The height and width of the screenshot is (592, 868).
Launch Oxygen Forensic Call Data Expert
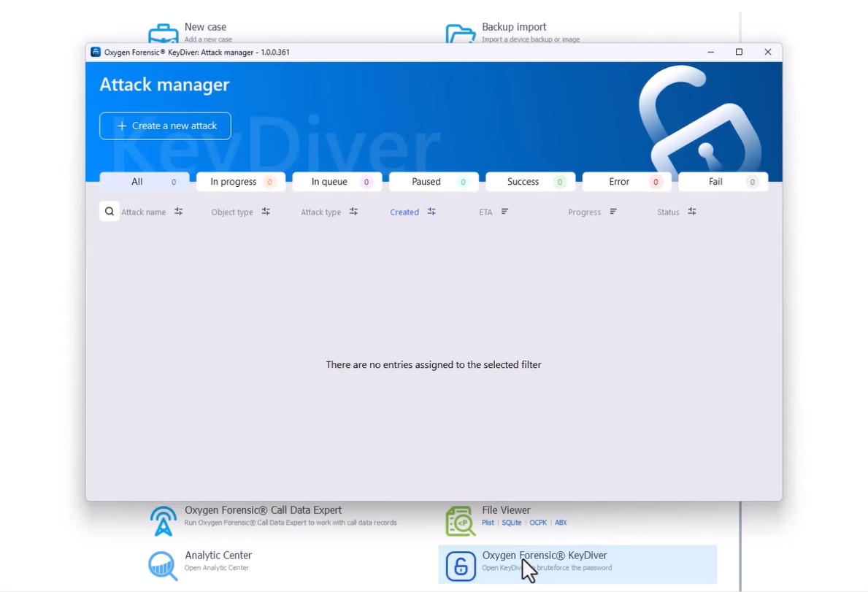click(x=263, y=510)
